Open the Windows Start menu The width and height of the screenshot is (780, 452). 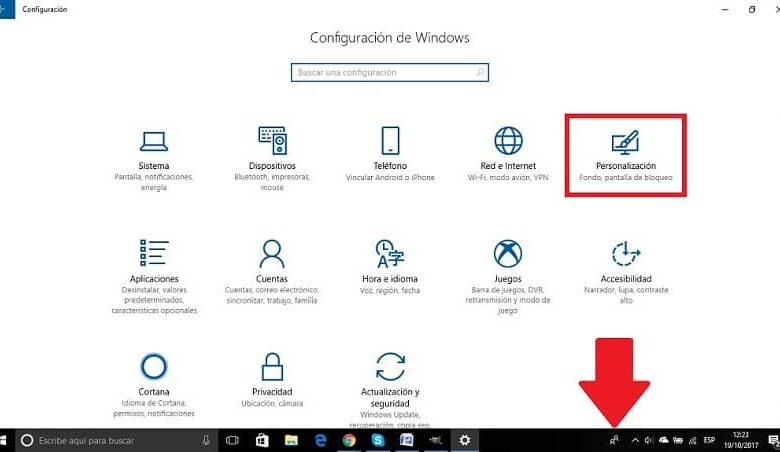coord(3,441)
